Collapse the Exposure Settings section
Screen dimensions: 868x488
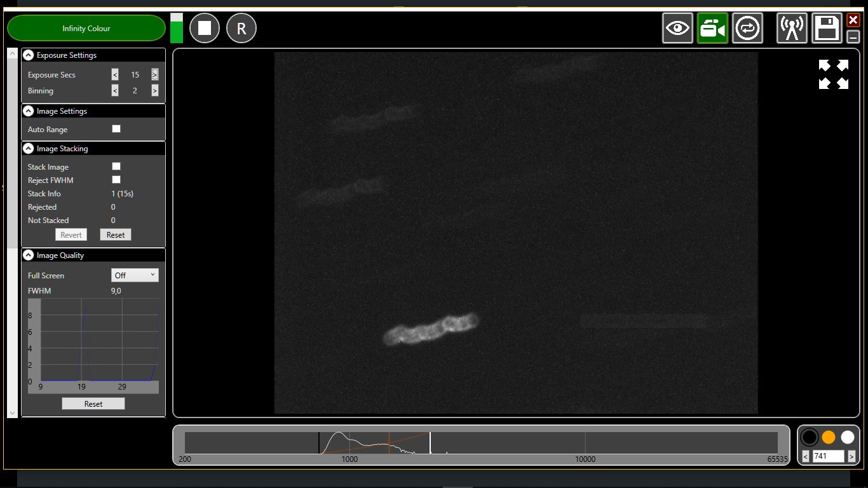tap(29, 55)
